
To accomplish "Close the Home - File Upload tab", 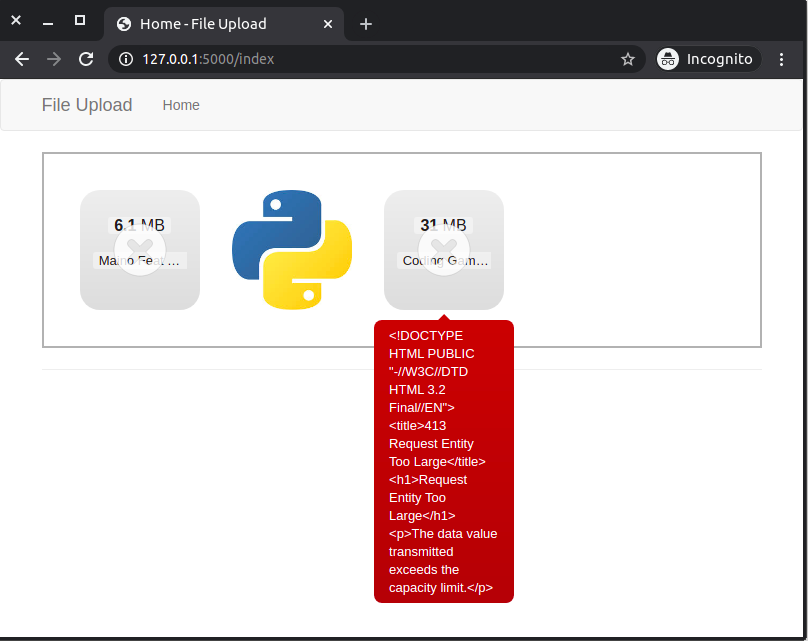I will (328, 24).
